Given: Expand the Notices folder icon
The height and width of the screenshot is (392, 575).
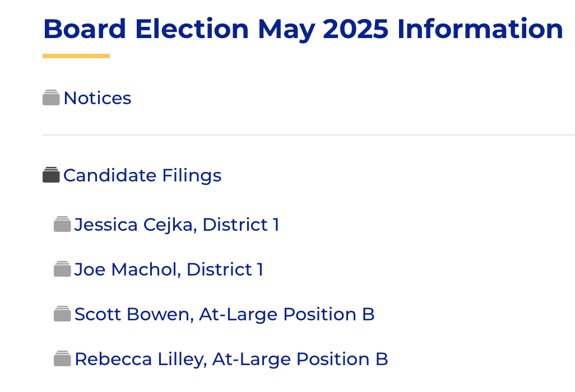Looking at the screenshot, I should coord(51,98).
